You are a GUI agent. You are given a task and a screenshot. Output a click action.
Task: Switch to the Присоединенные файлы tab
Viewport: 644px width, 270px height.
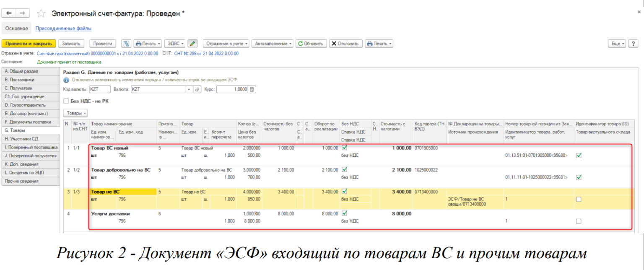tap(63, 29)
